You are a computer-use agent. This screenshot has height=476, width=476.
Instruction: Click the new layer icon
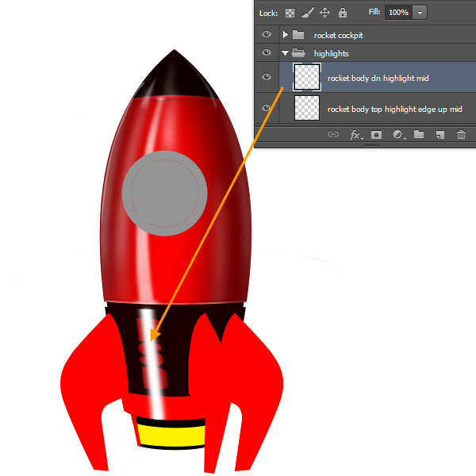pyautogui.click(x=440, y=135)
